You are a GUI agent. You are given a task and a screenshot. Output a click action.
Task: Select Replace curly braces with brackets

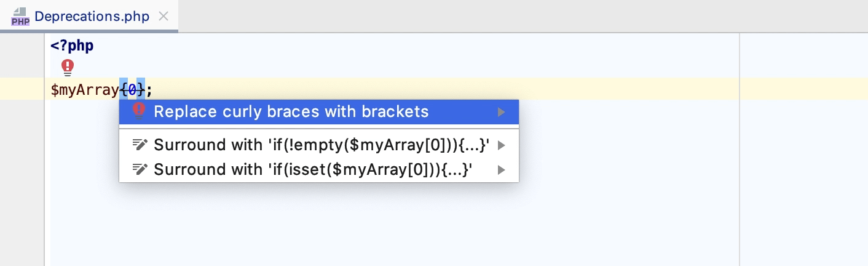[291, 112]
